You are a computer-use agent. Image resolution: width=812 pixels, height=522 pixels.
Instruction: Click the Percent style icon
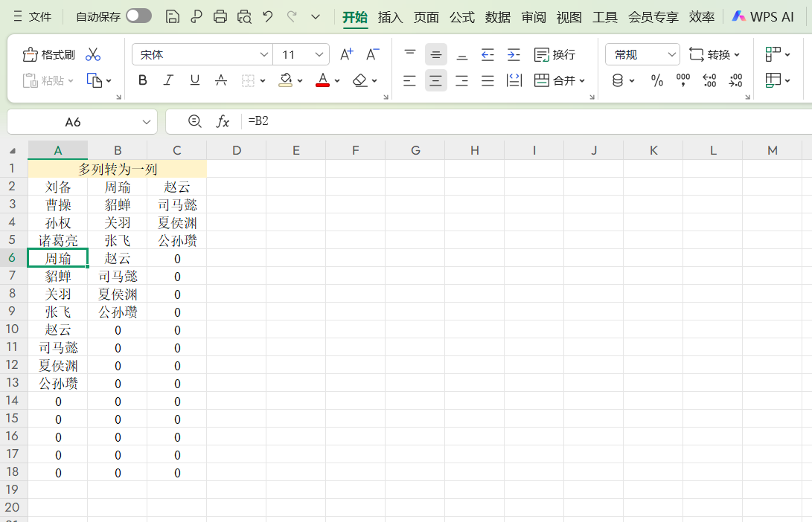tap(657, 80)
